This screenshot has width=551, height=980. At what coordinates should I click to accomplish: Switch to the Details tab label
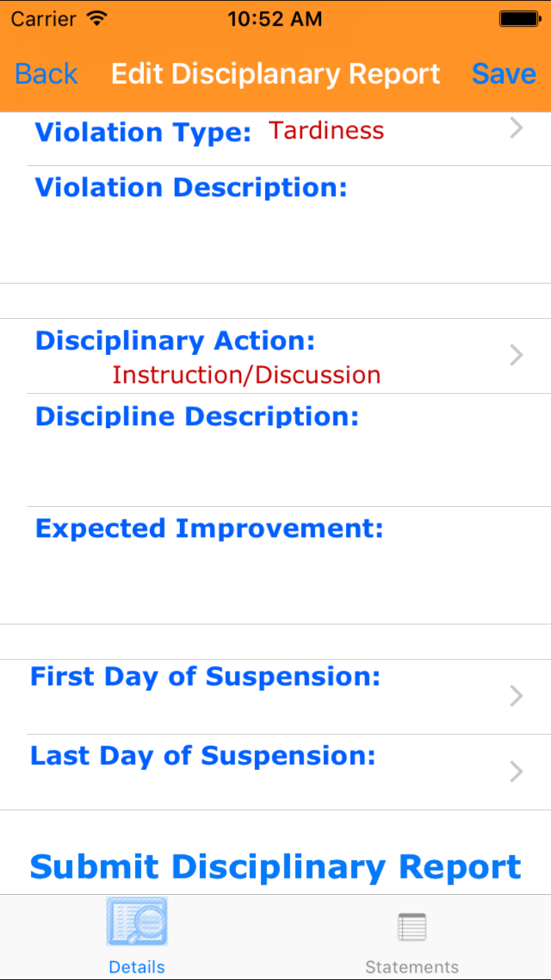tap(137, 967)
